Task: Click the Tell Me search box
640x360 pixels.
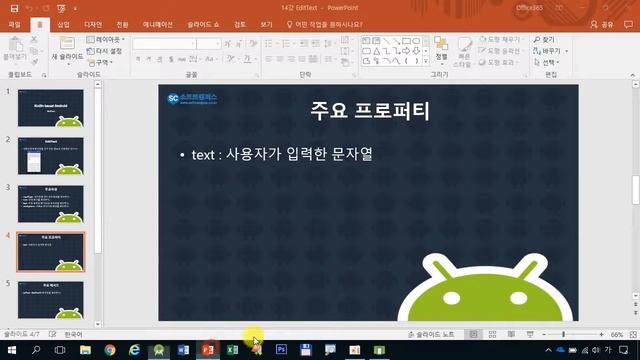Action: (x=325, y=24)
